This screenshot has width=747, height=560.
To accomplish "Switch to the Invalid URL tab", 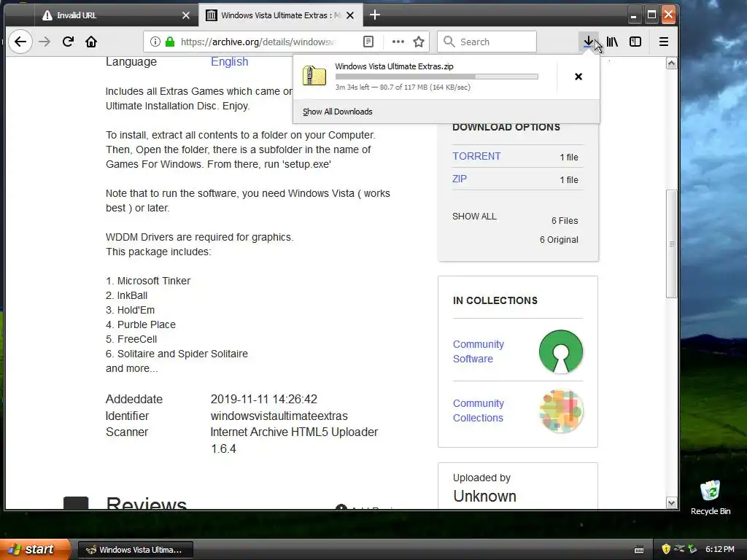I will coord(115,15).
